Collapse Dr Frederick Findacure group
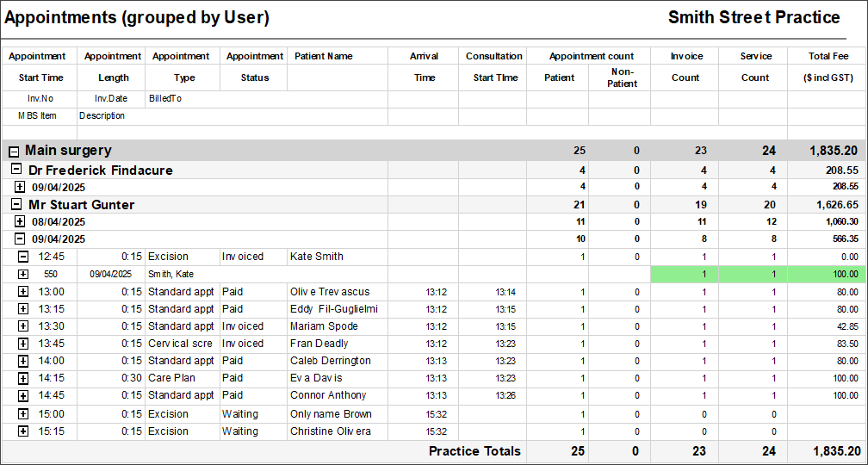The width and height of the screenshot is (868, 465). (x=16, y=170)
